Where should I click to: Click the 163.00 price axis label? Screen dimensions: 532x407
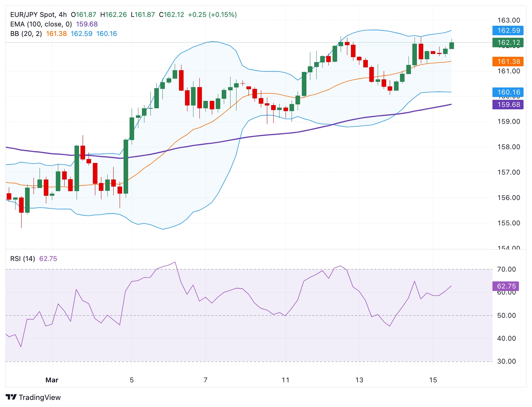pyautogui.click(x=508, y=20)
